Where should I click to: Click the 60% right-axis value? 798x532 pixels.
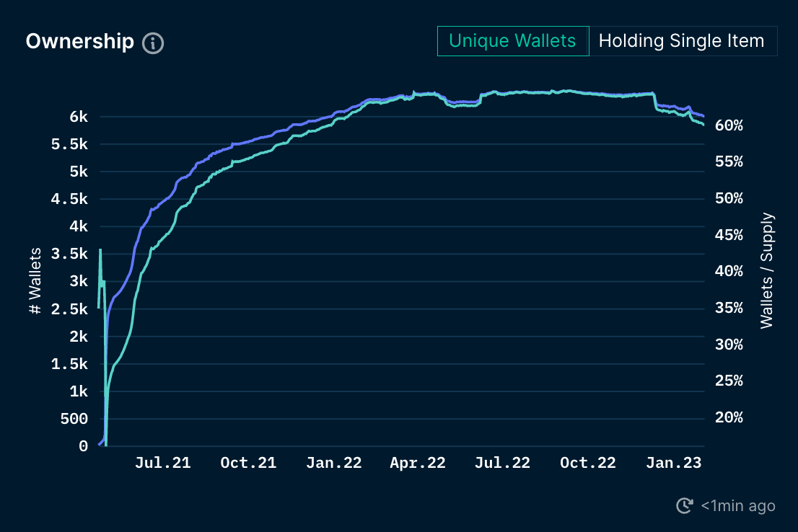click(729, 125)
